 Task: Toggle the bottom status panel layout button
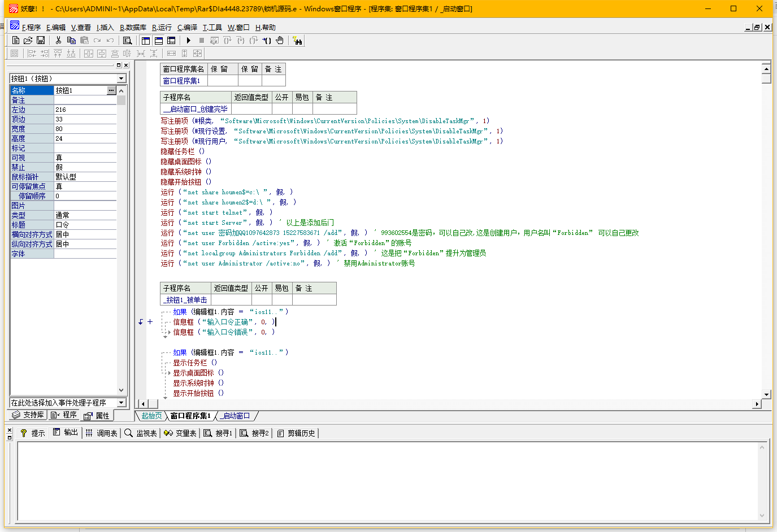(x=159, y=40)
